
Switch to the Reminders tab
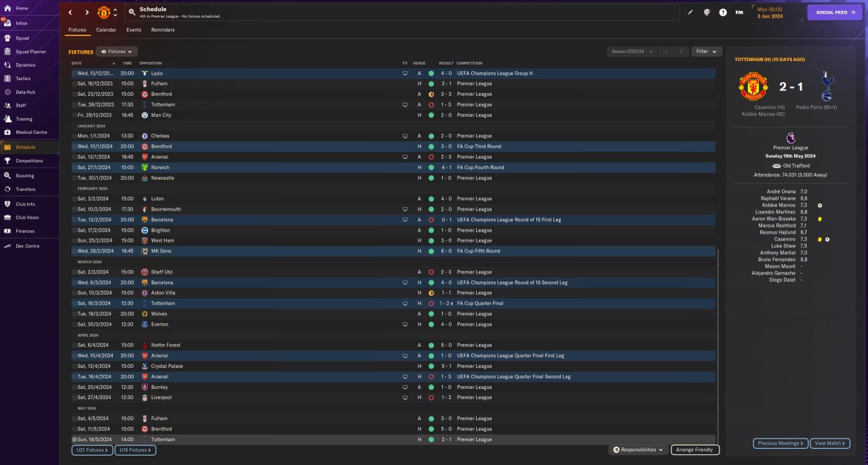tap(163, 30)
